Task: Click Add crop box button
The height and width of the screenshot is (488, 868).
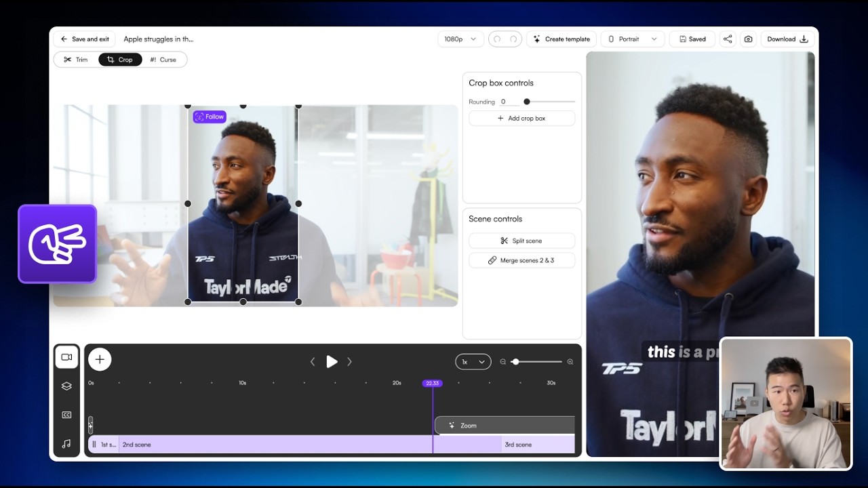Action: [521, 118]
